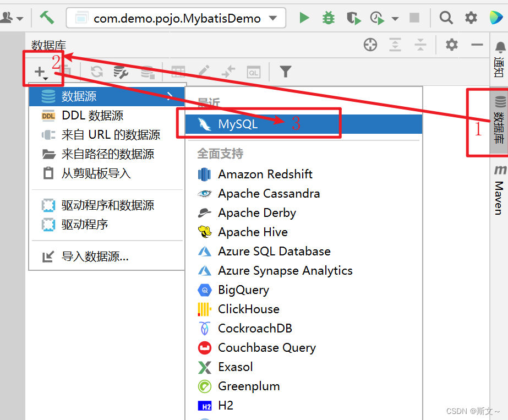Select Apache Derby data source

point(304,212)
